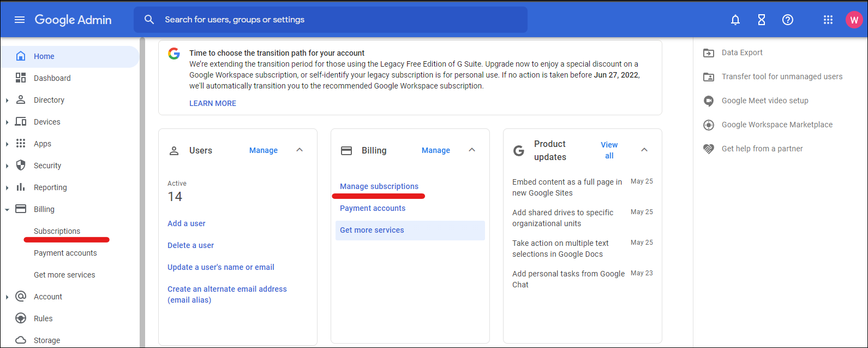Go to Dashboard in the sidebar
868x348 pixels.
tap(52, 78)
